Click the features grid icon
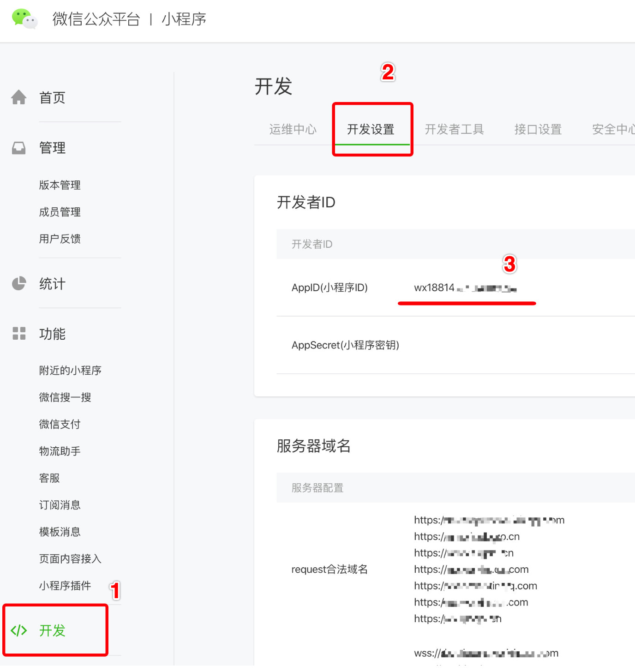The width and height of the screenshot is (635, 672). [19, 333]
